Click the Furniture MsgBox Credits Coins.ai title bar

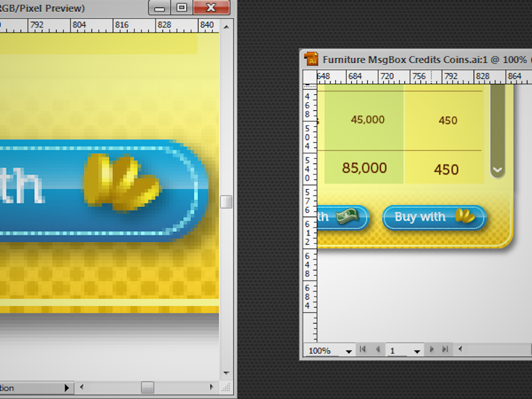coord(423,59)
